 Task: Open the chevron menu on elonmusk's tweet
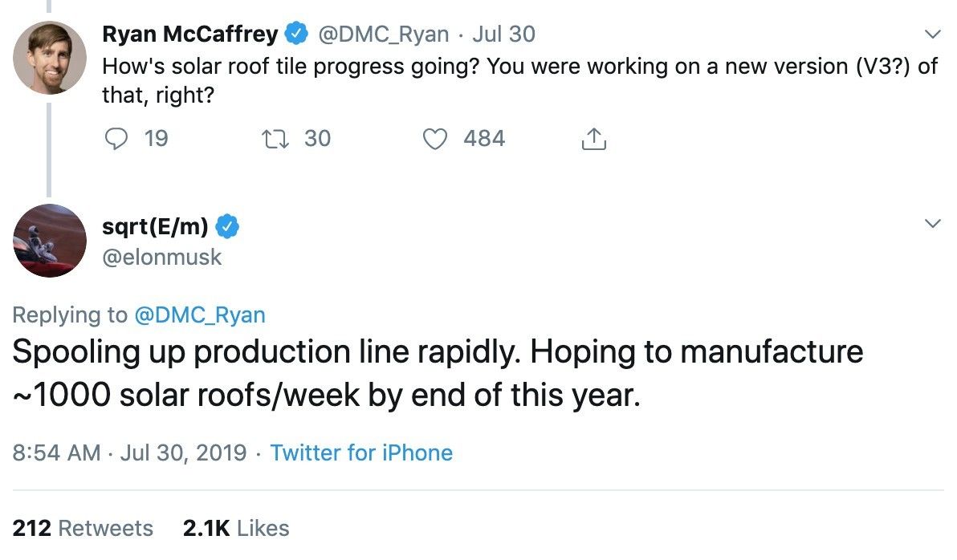(932, 223)
